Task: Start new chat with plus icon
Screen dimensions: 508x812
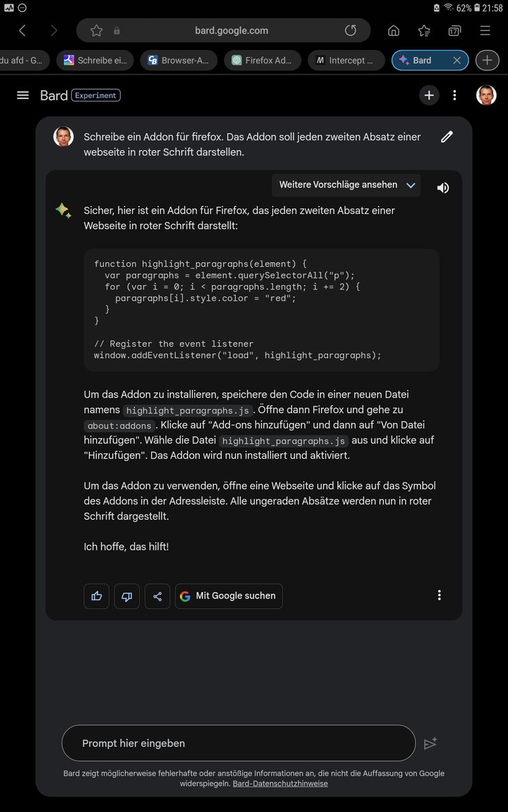Action: click(x=429, y=95)
